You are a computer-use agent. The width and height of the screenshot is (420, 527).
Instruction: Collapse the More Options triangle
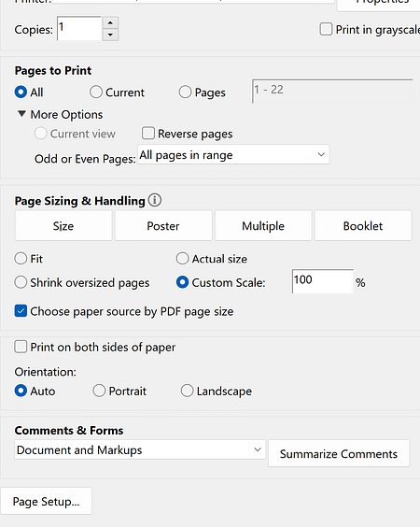(x=21, y=114)
